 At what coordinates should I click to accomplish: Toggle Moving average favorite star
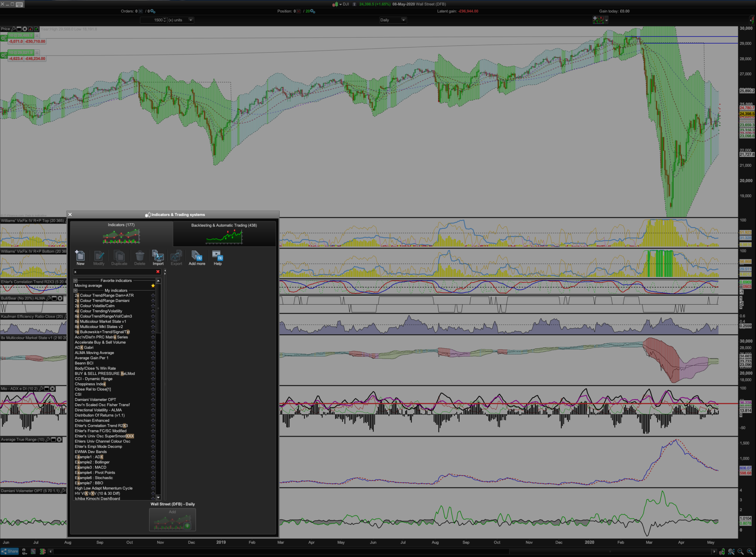tap(153, 286)
